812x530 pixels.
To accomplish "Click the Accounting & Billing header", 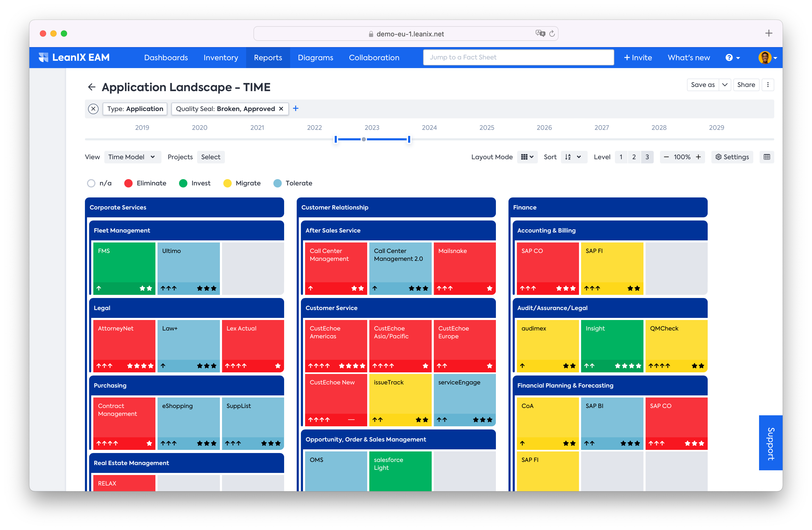I will 610,230.
